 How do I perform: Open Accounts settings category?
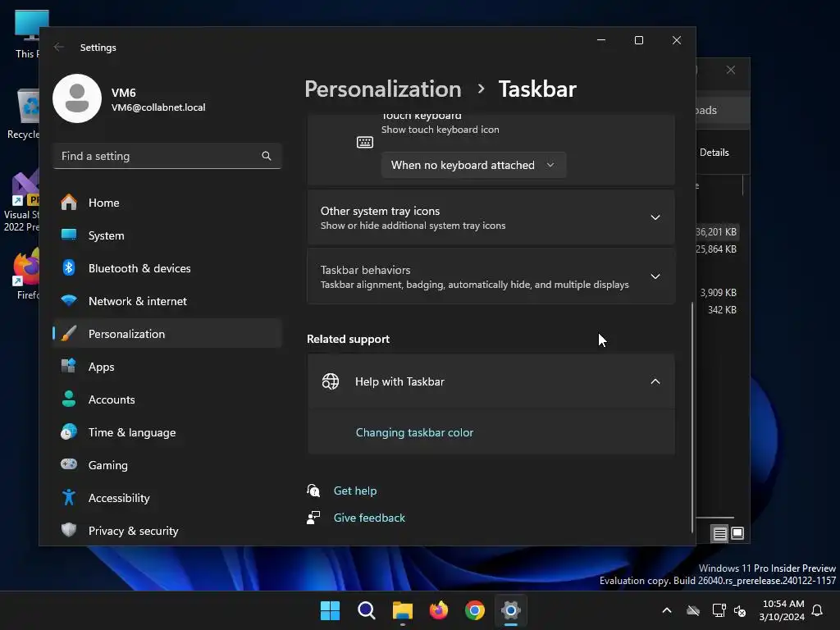(167, 399)
